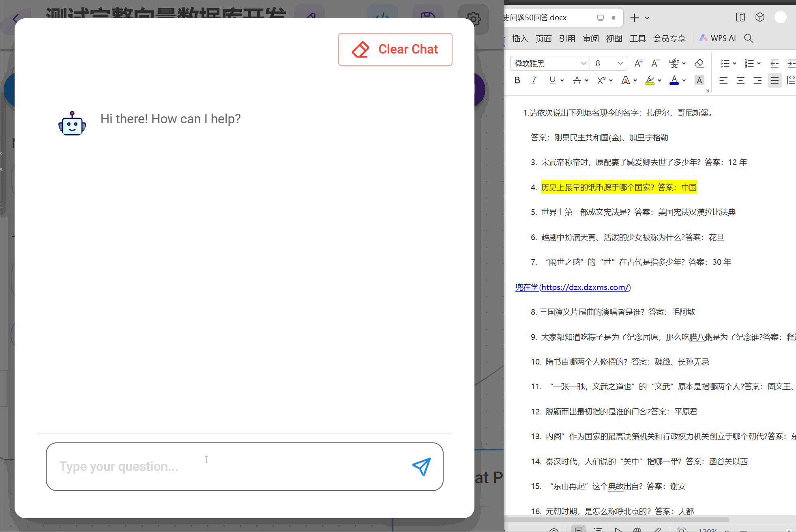Click the clear formatting eraser icon
The width and height of the screenshot is (796, 532).
point(699,63)
